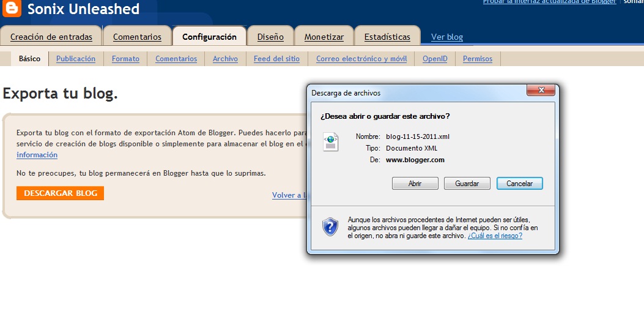Open the Permisos subtab
The width and height of the screenshot is (644, 314).
[478, 59]
